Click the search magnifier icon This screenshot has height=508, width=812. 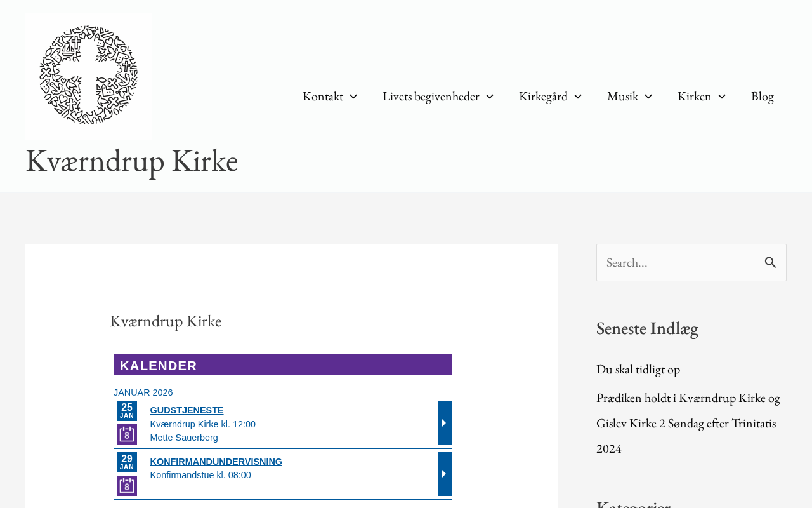coord(770,262)
